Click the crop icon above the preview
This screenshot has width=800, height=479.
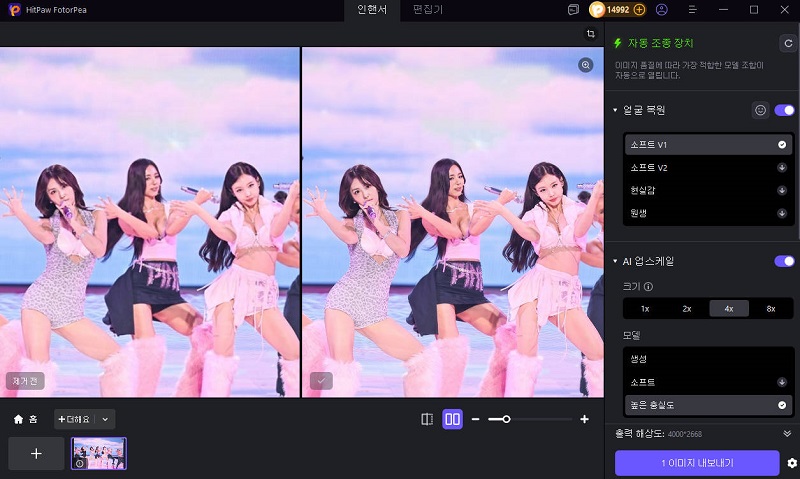pos(591,34)
